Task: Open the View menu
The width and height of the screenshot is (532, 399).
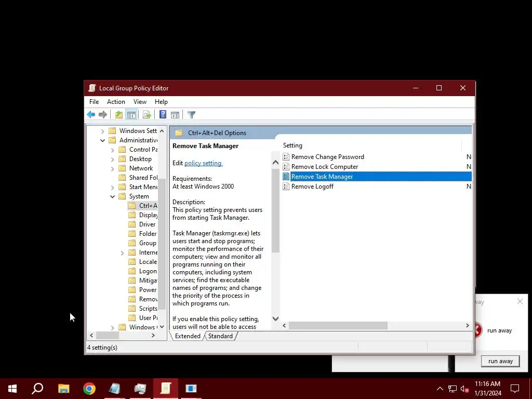Action: tap(140, 102)
